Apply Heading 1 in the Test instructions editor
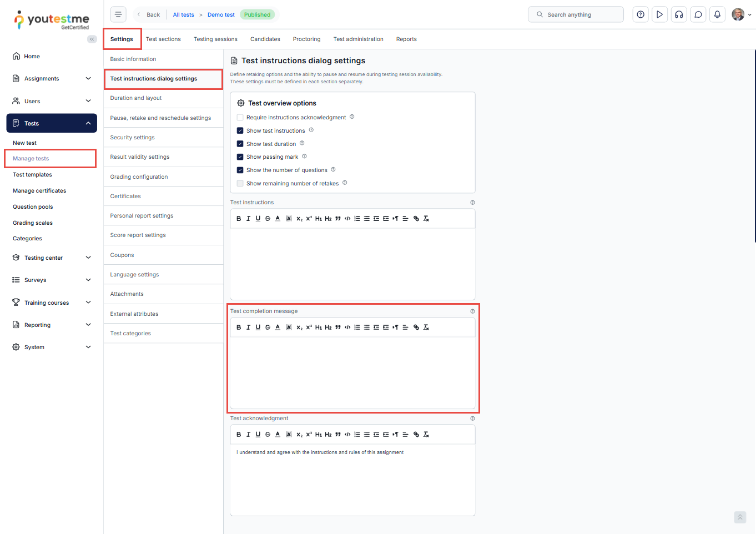The width and height of the screenshot is (756, 534). pyautogui.click(x=319, y=219)
